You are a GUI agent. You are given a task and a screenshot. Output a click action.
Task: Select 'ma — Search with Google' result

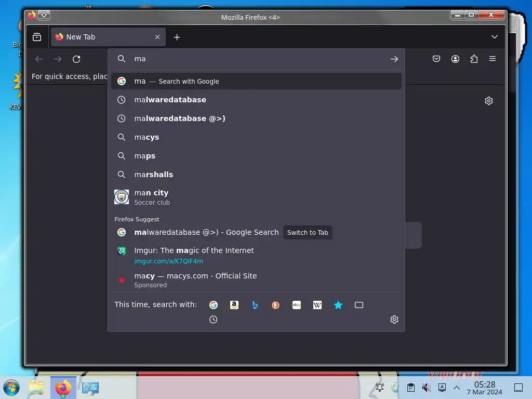256,81
